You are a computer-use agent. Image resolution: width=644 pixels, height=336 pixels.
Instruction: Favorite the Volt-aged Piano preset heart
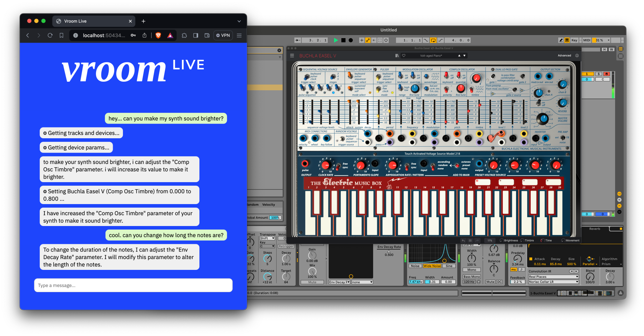coord(404,56)
